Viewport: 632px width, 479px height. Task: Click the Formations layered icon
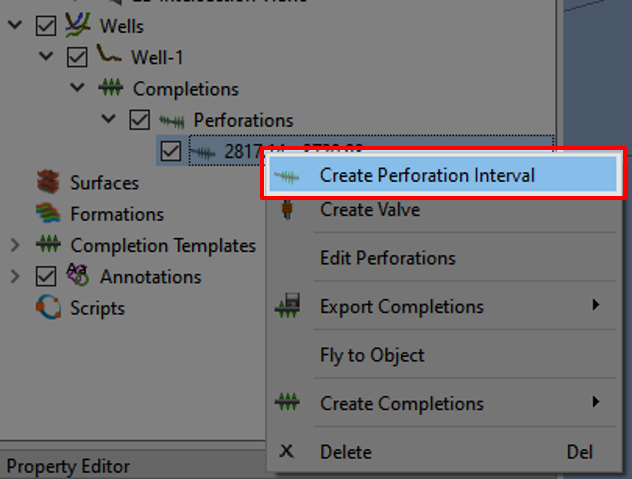coord(48,214)
